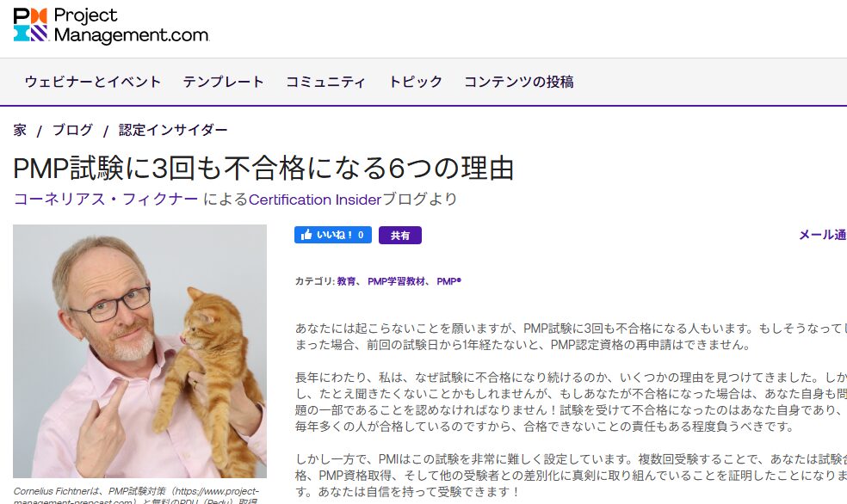Screen dimensions: 847x504
Task: Open author コーネリアス・フィクナー profile link
Action: click(x=106, y=200)
